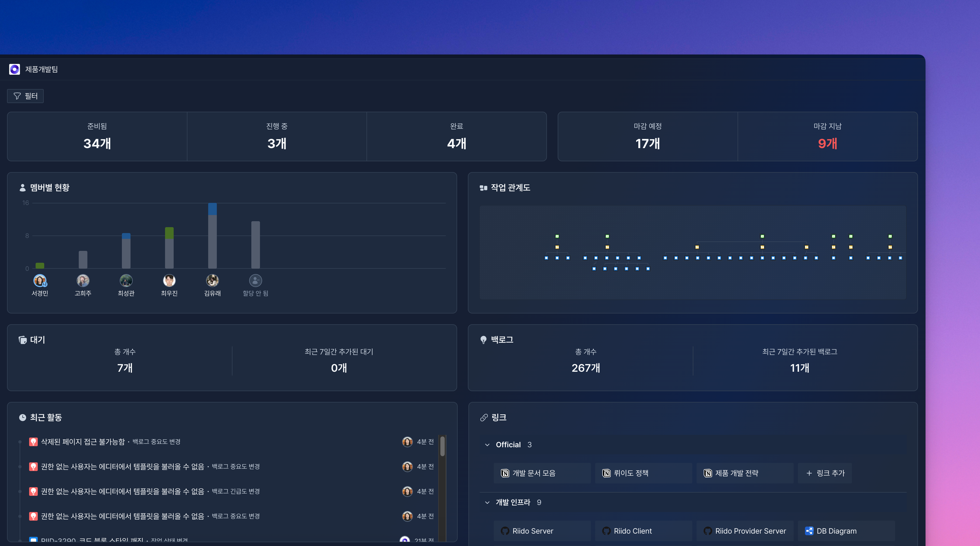
Task: Click avatar on 삭제된 페이지 접근 불가능함 row
Action: point(407,442)
